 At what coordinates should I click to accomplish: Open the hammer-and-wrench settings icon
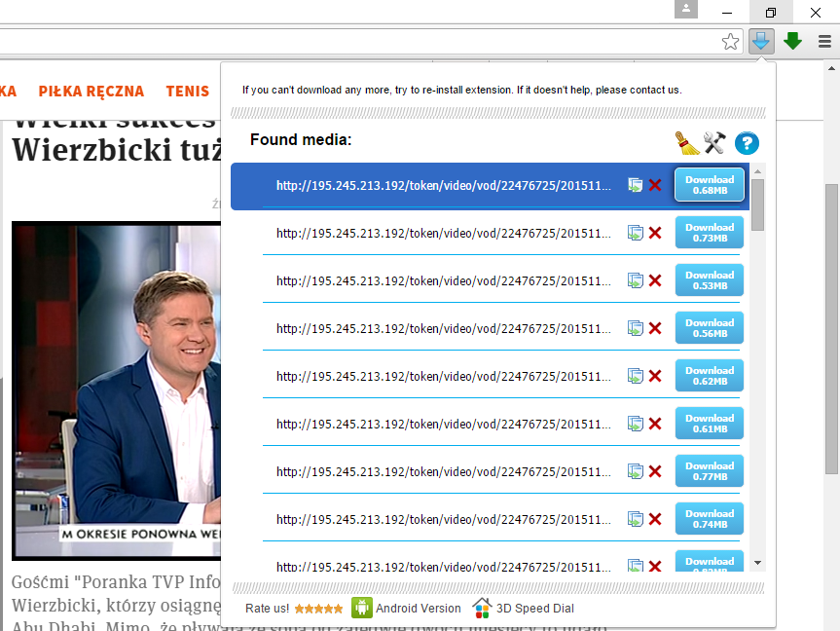[714, 143]
